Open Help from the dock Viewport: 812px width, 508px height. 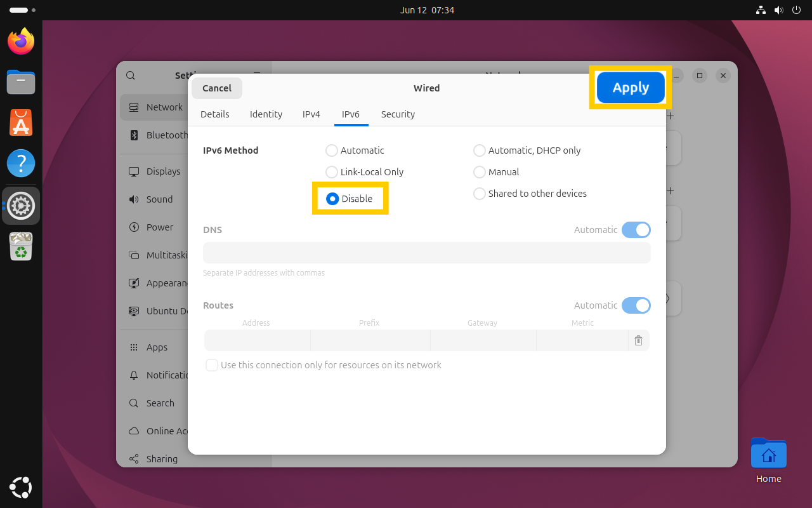pyautogui.click(x=21, y=163)
